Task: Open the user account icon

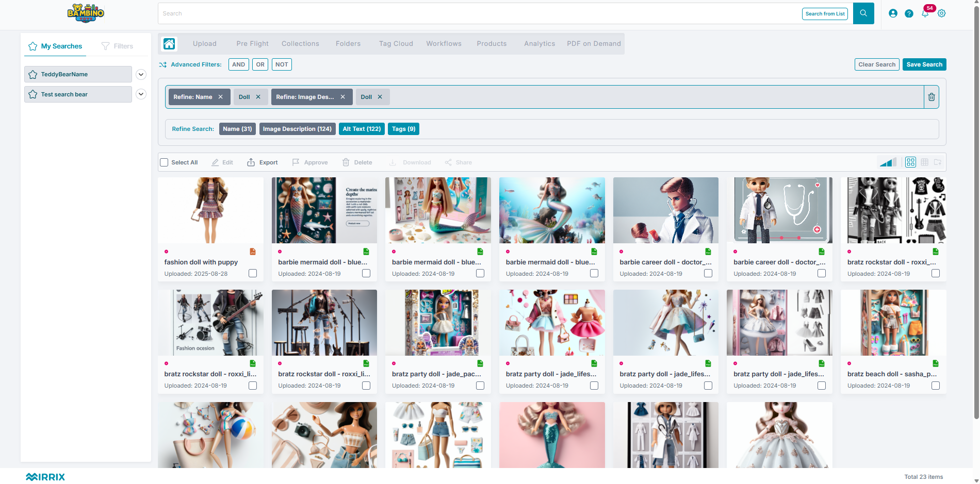Action: pos(893,13)
